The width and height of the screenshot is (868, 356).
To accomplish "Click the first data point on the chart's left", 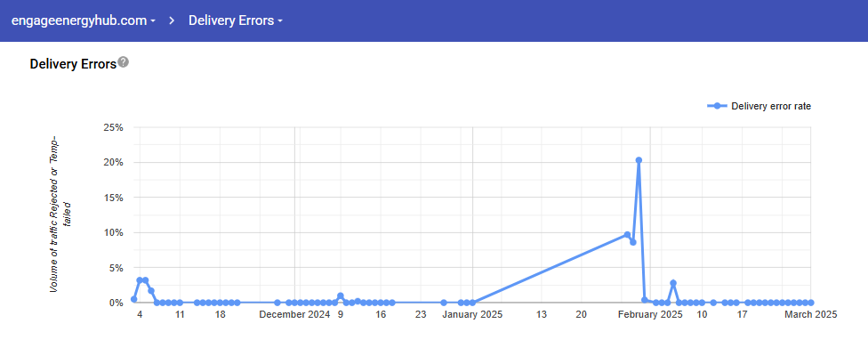I will tap(134, 299).
